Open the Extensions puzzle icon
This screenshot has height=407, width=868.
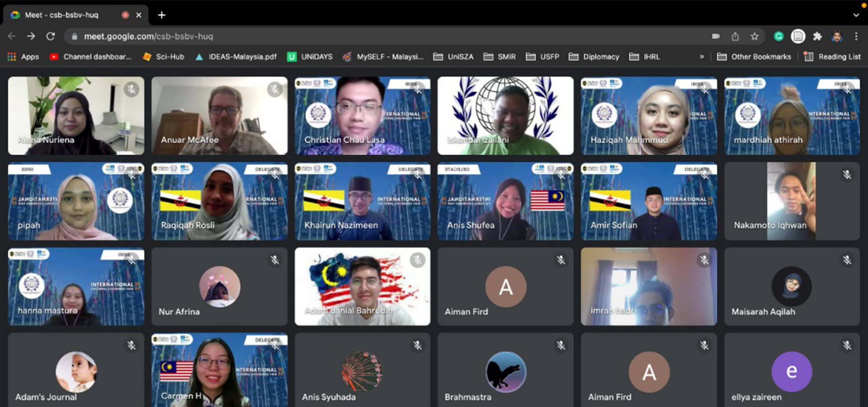click(x=817, y=37)
